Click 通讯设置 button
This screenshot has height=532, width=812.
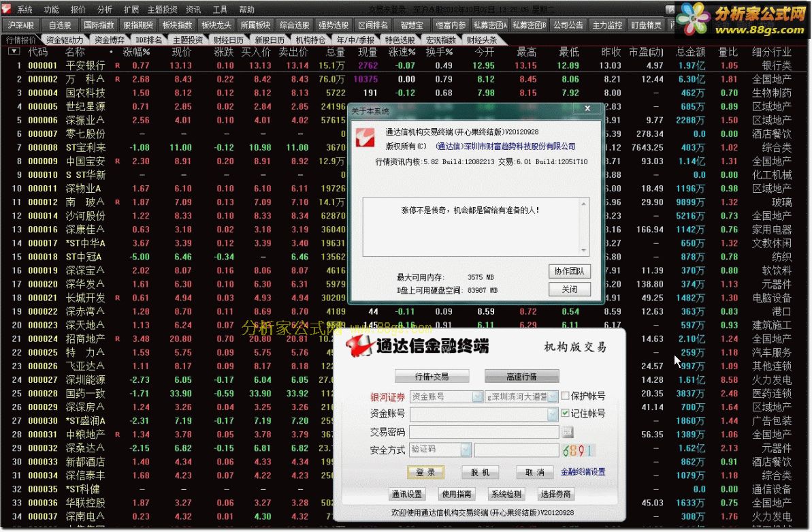[x=407, y=494]
